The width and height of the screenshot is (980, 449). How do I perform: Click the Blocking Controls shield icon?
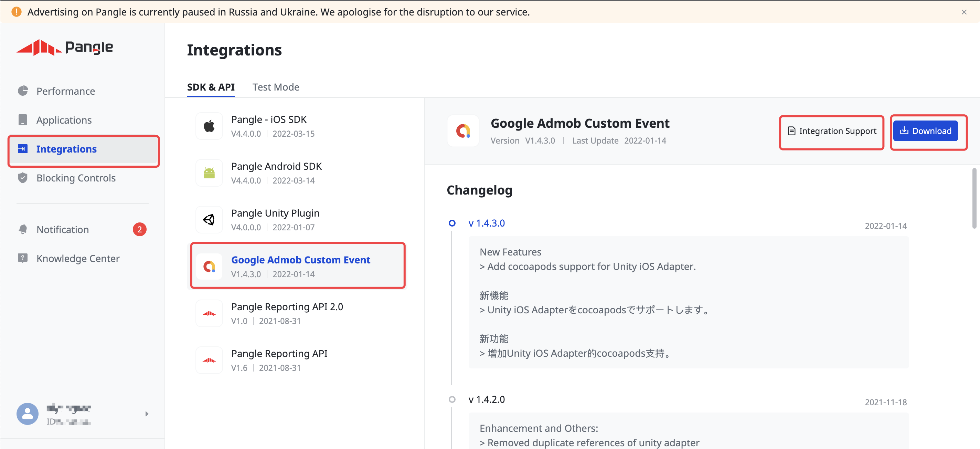tap(23, 177)
